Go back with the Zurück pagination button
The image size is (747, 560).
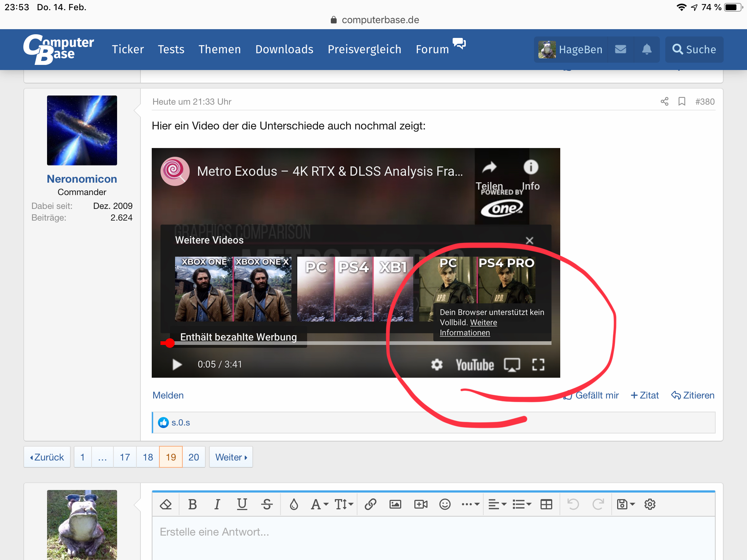tap(47, 457)
